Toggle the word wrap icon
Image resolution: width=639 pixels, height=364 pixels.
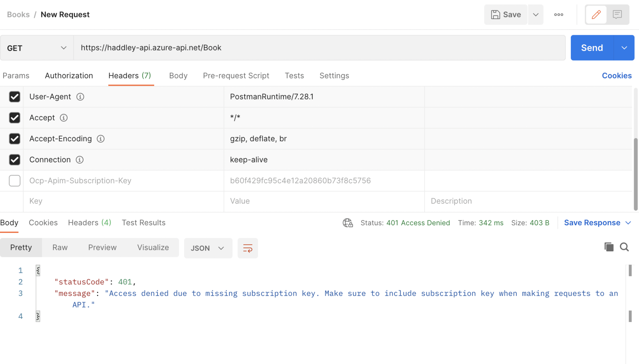[x=247, y=248]
